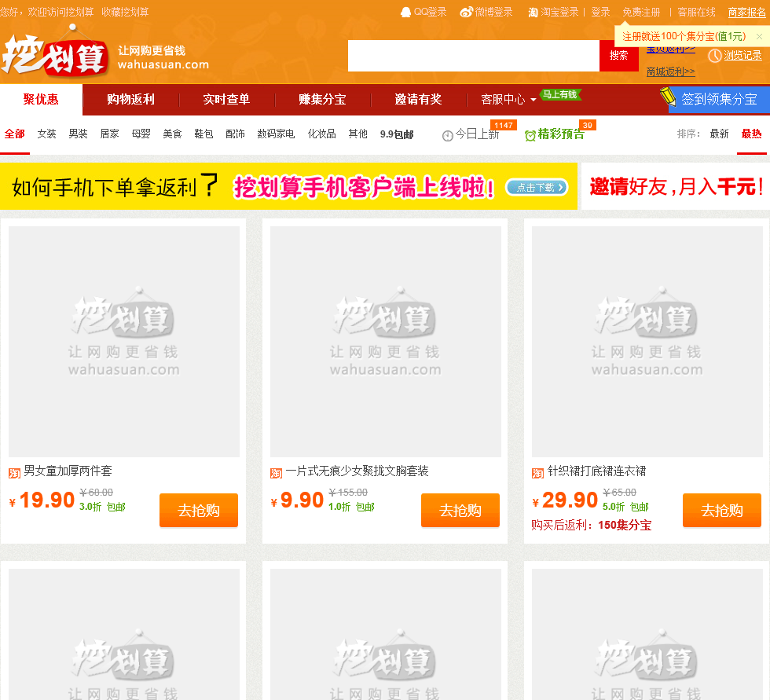Filter by 化妆品 category
This screenshot has height=700, width=770.
[x=321, y=134]
